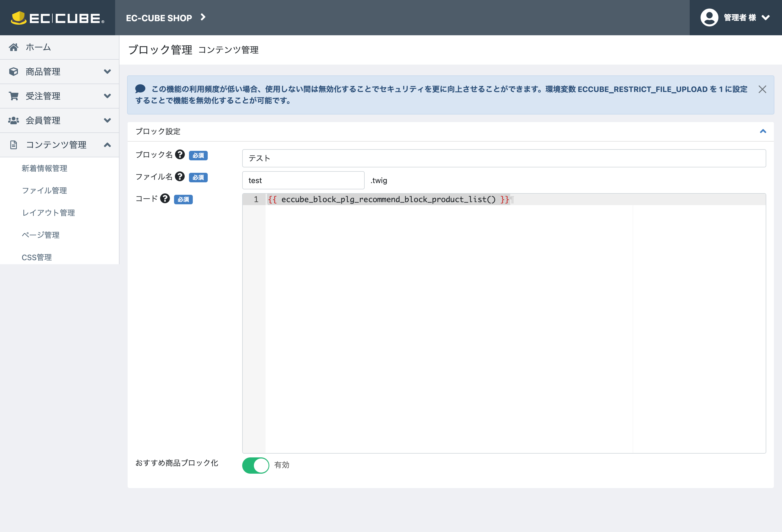Viewport: 782px width, 532px height.
Task: Show help for コード
Action: 165,198
